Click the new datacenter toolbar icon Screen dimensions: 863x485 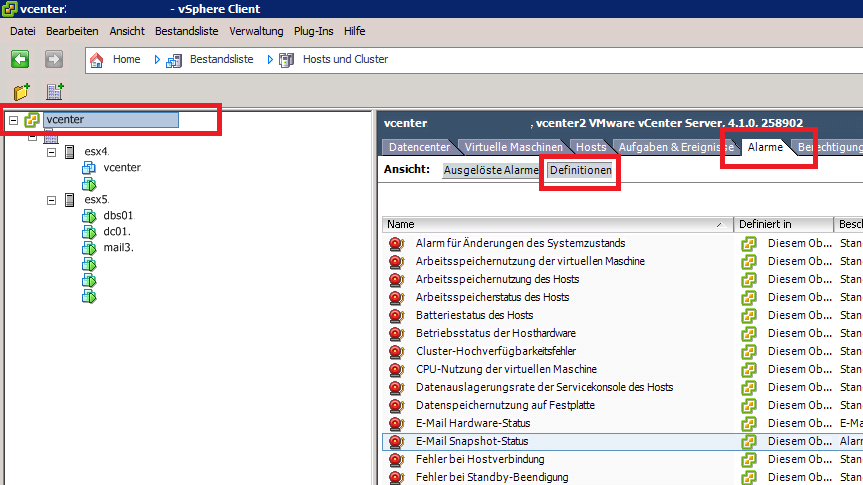(x=55, y=92)
